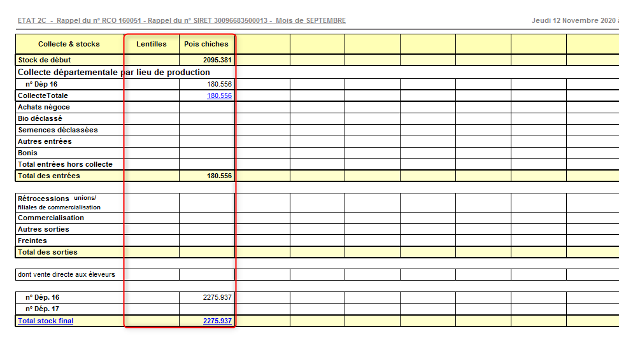The height and width of the screenshot is (364, 619).
Task: Click the Collecte & stocks header cell
Action: click(x=69, y=44)
